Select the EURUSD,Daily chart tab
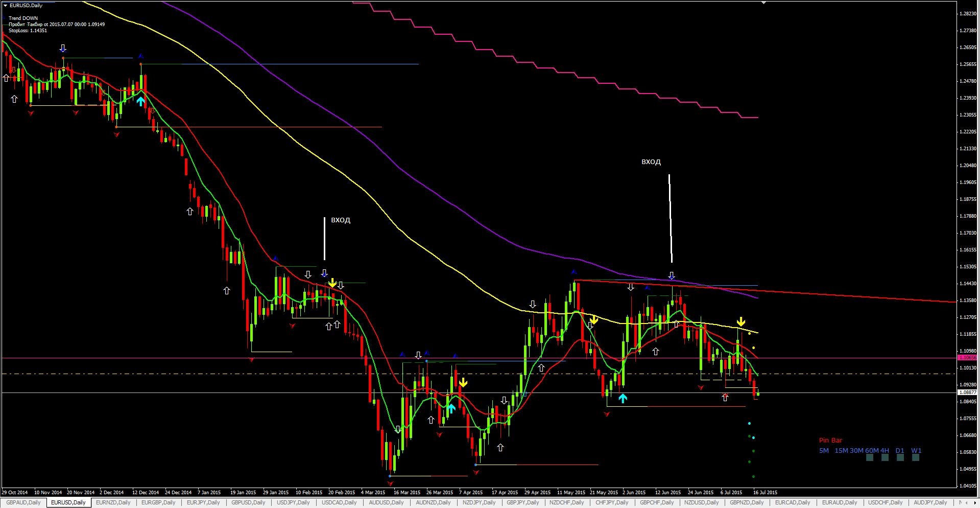Image resolution: width=980 pixels, height=508 pixels. point(68,503)
